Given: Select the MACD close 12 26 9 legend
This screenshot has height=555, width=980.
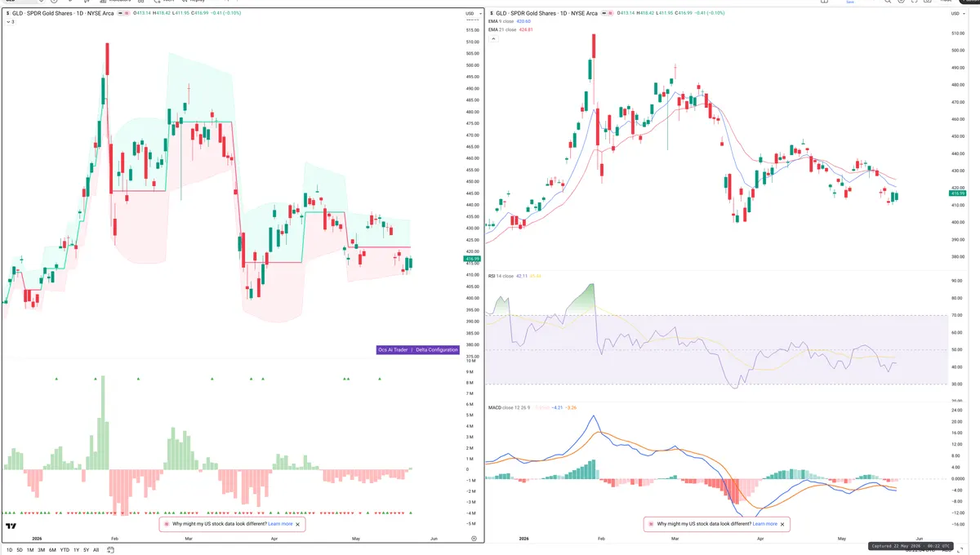Looking at the screenshot, I should click(510, 407).
